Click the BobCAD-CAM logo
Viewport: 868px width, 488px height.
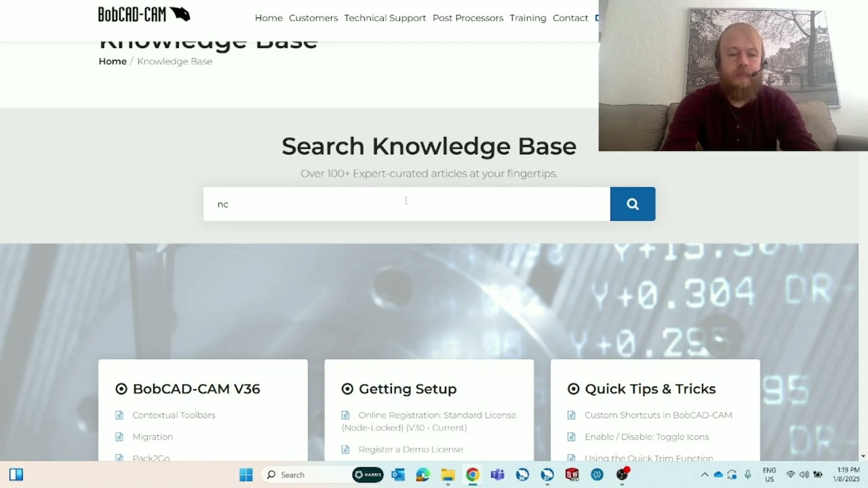tap(144, 14)
